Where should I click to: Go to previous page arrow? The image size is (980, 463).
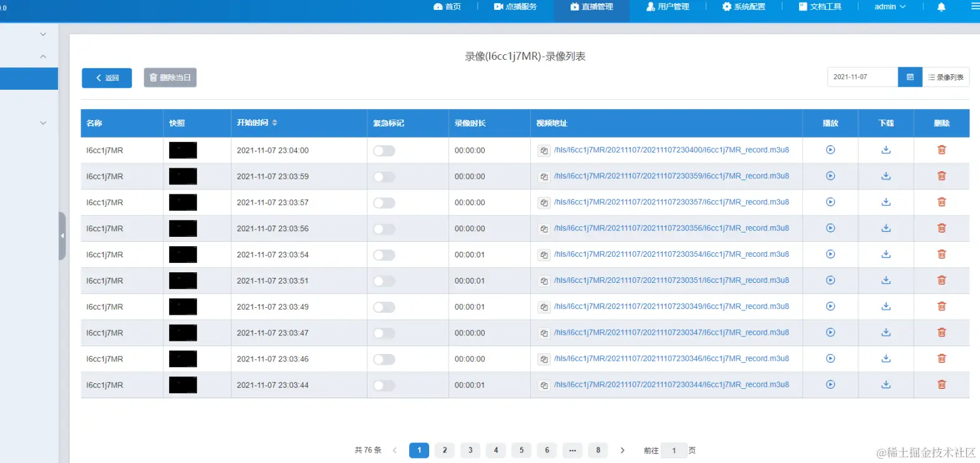tap(394, 450)
